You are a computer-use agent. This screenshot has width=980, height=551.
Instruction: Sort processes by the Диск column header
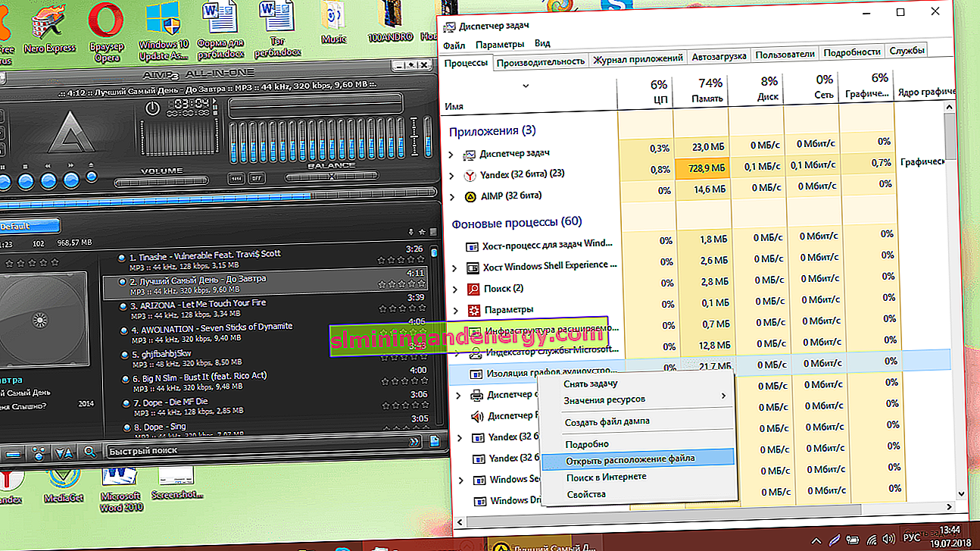(756, 88)
